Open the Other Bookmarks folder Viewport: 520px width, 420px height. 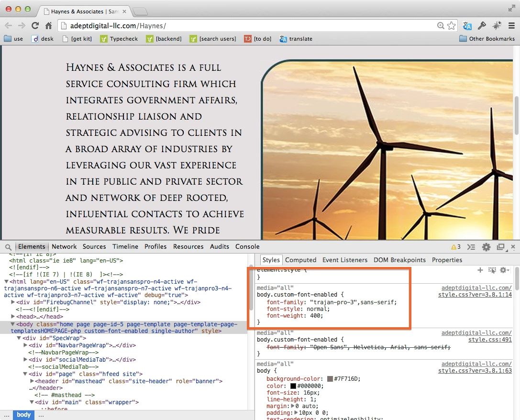(487, 39)
